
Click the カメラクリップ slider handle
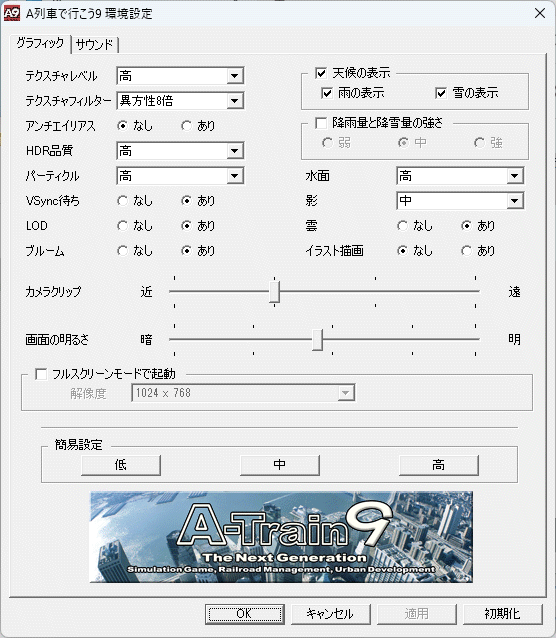[x=274, y=291]
